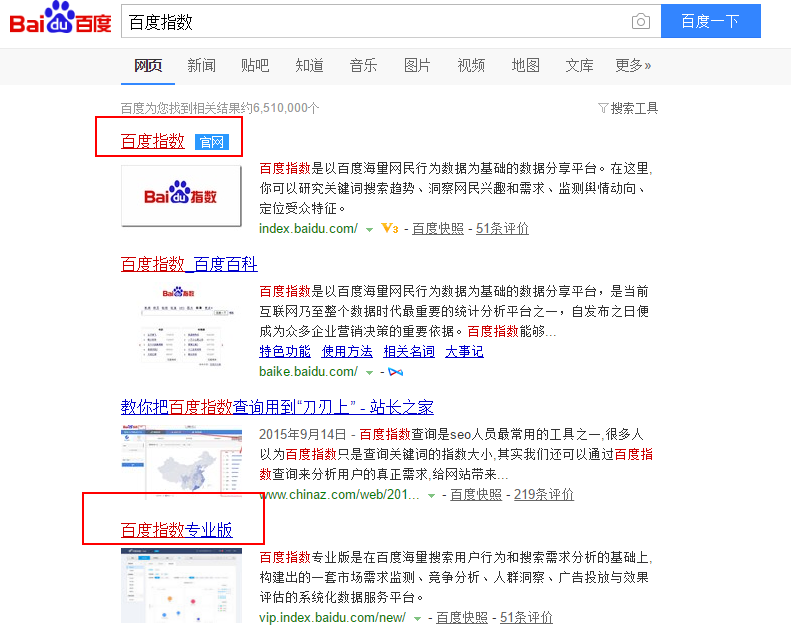Click the China map thumbnail
Viewport: 791px width, 628px height.
181,460
